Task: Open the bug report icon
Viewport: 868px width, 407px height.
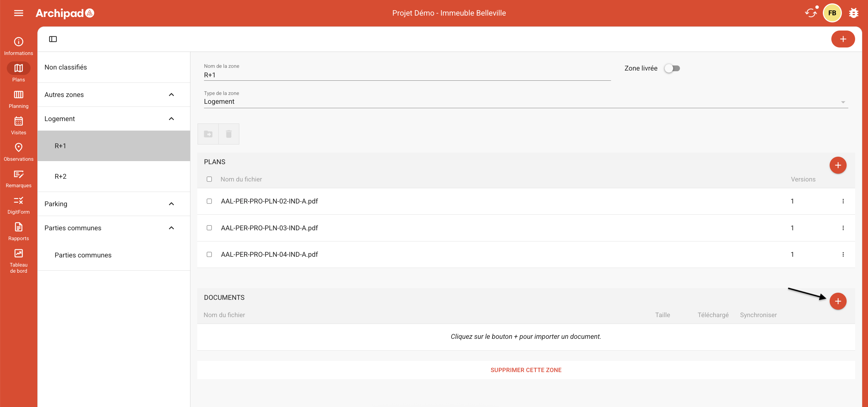Action: coord(853,13)
